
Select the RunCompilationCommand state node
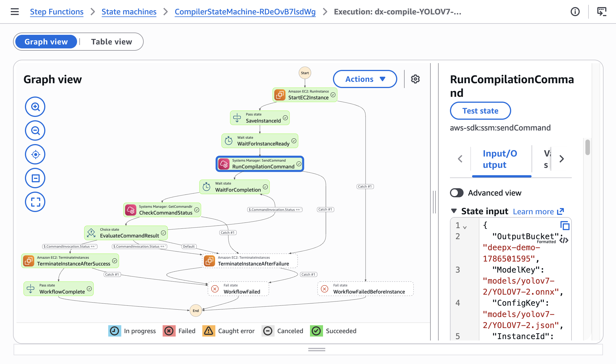[x=260, y=164]
